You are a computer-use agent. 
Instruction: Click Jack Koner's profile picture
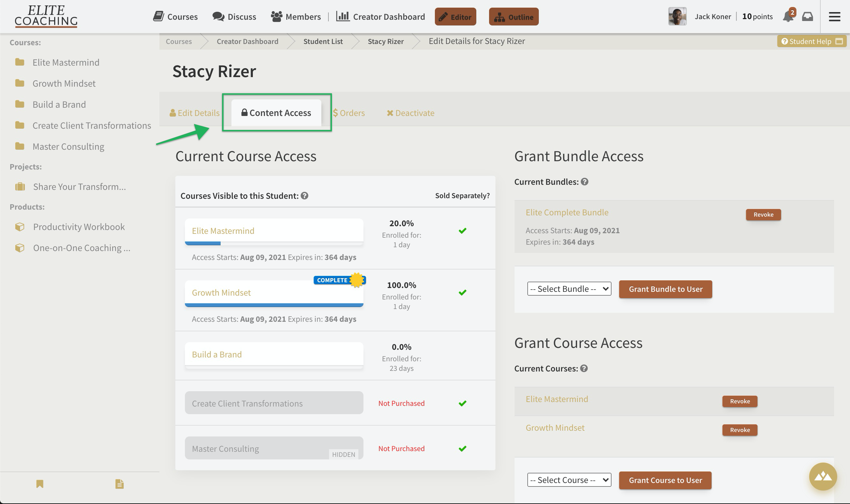coord(677,16)
